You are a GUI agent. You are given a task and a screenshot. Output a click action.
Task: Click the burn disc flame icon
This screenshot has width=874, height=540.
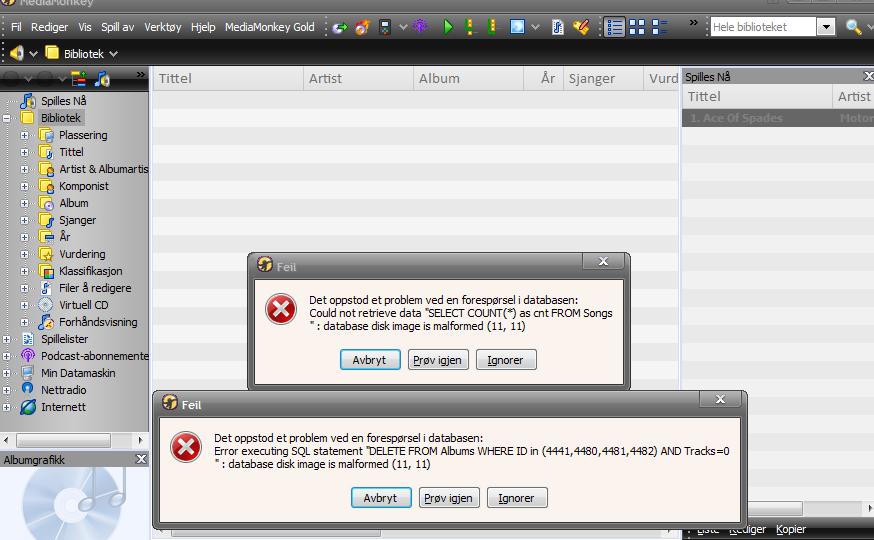pos(362,27)
